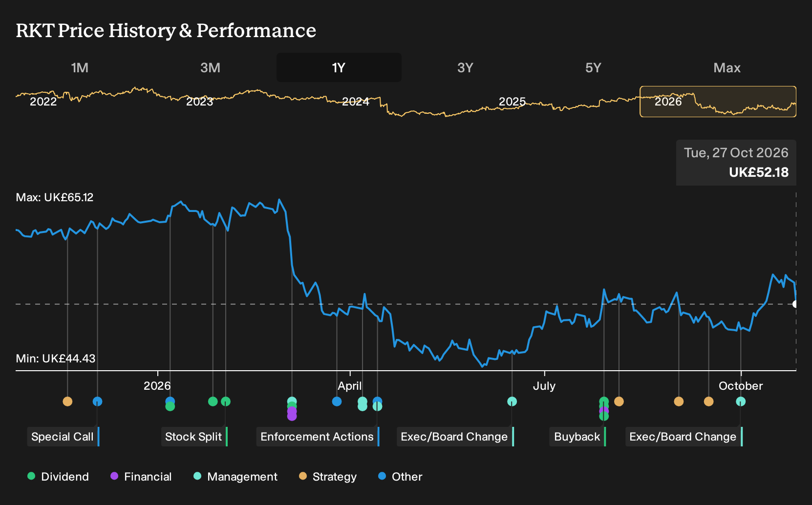The height and width of the screenshot is (505, 812).
Task: Open the Stock Split event label
Action: pos(194,437)
